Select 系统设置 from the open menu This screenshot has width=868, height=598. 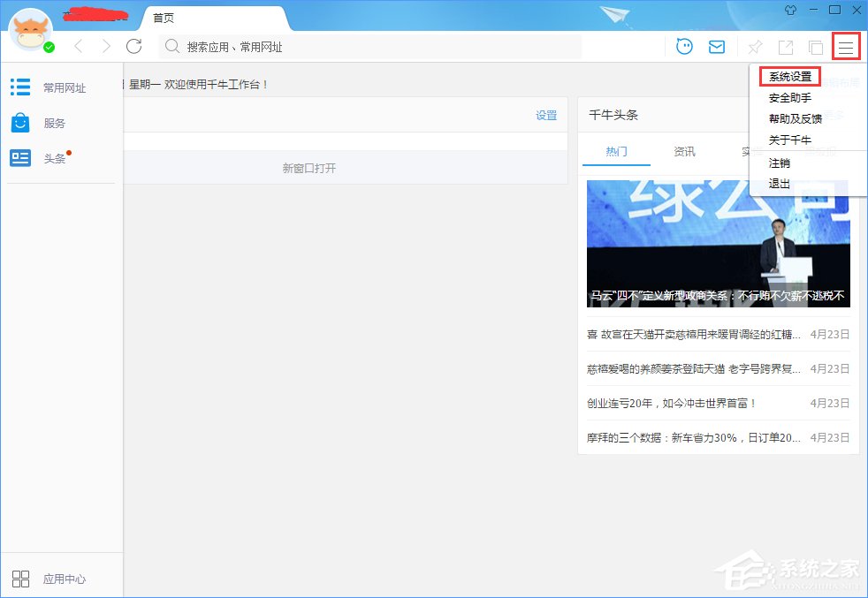(791, 76)
